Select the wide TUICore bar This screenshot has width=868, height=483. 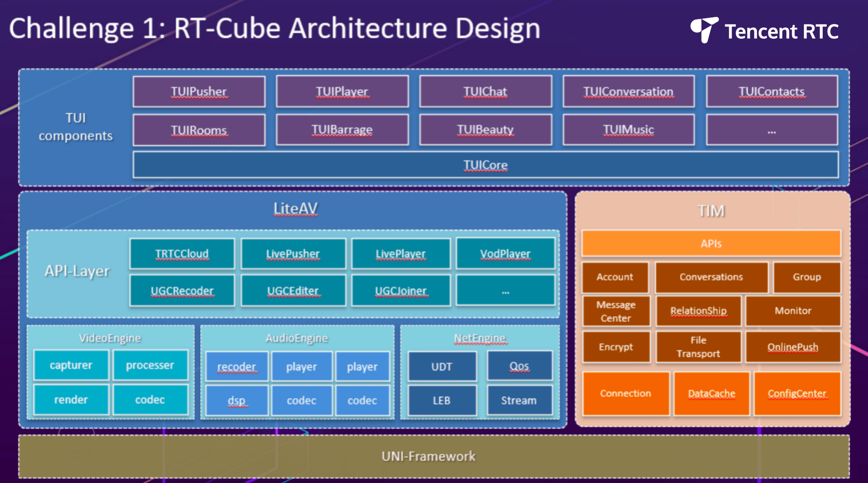coord(485,165)
